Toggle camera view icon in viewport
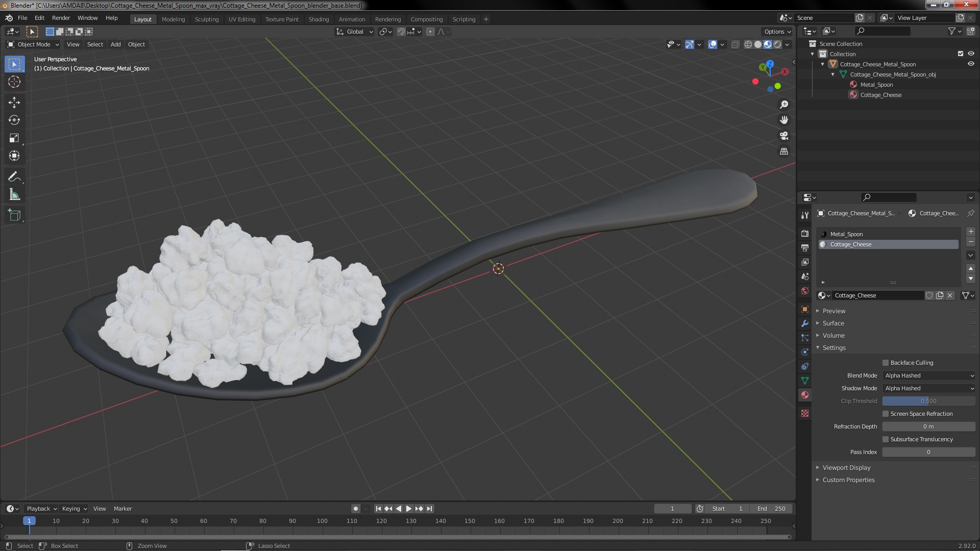This screenshot has width=980, height=551. (784, 136)
